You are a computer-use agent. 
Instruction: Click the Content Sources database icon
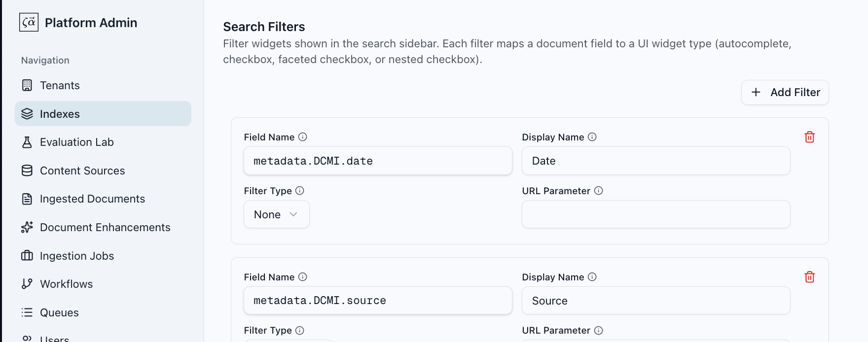(x=27, y=171)
